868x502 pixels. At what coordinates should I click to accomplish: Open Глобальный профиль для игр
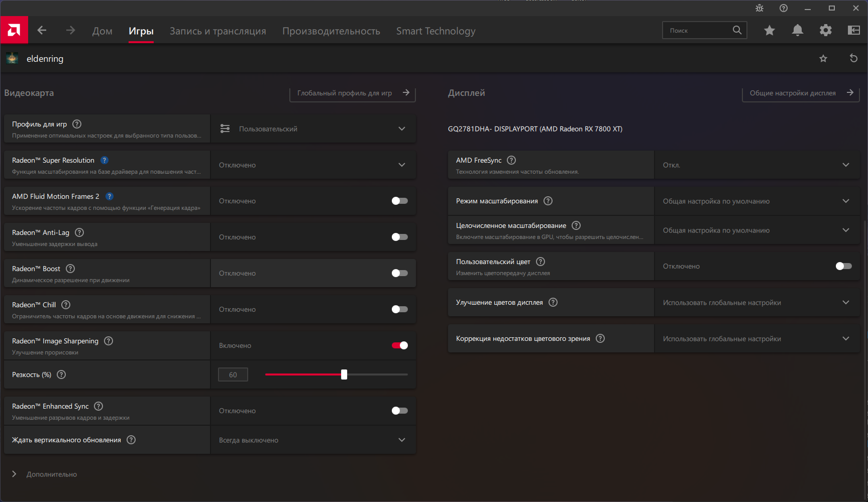click(353, 93)
